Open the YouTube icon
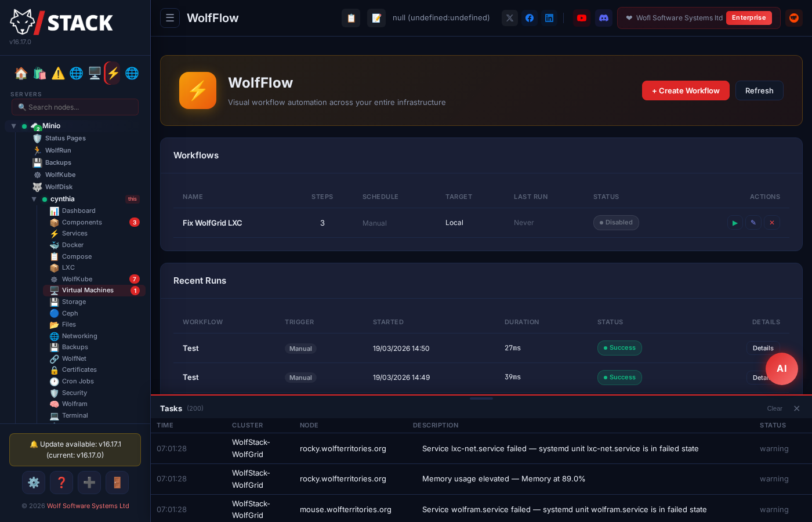This screenshot has height=522, width=812. 582,18
